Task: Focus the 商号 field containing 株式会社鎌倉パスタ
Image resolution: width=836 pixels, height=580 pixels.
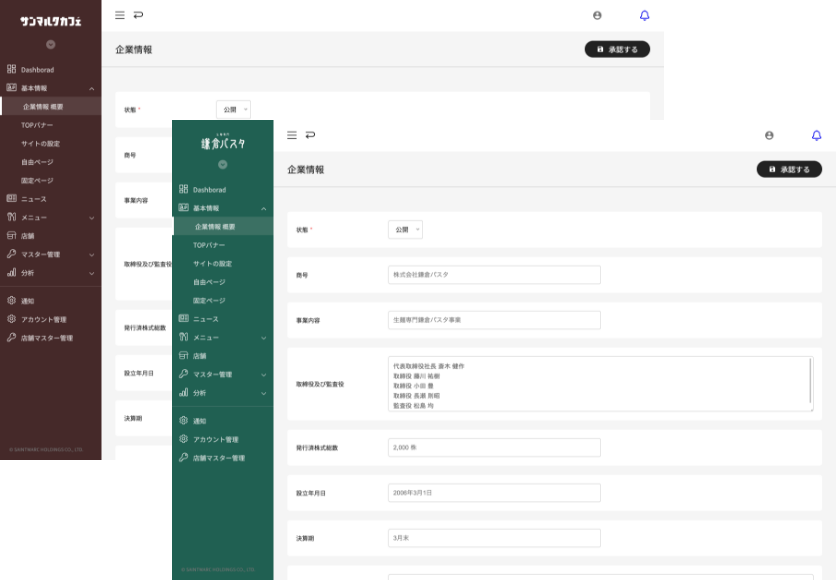Action: coord(494,275)
